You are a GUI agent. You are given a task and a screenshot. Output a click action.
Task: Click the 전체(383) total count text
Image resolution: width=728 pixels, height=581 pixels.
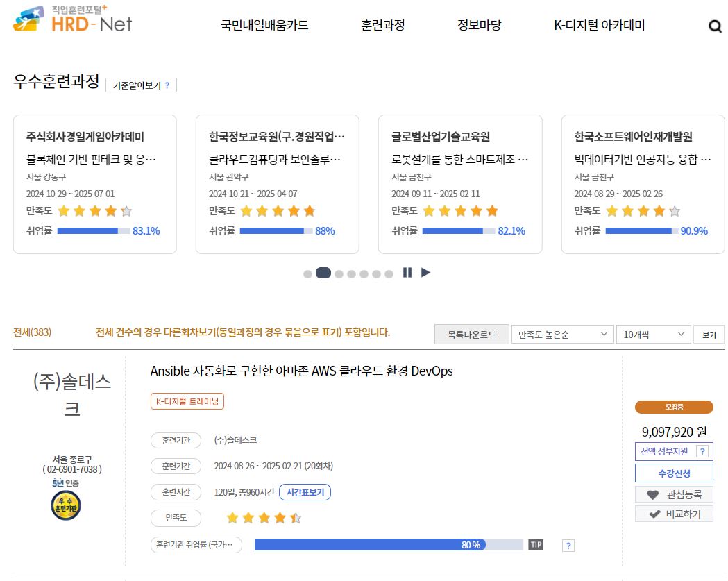point(32,332)
